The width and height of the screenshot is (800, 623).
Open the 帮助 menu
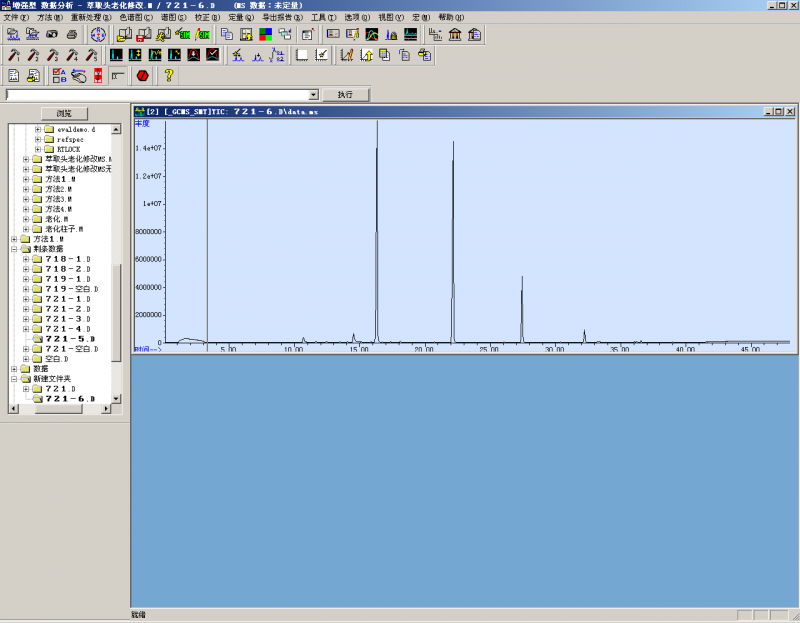coord(451,17)
